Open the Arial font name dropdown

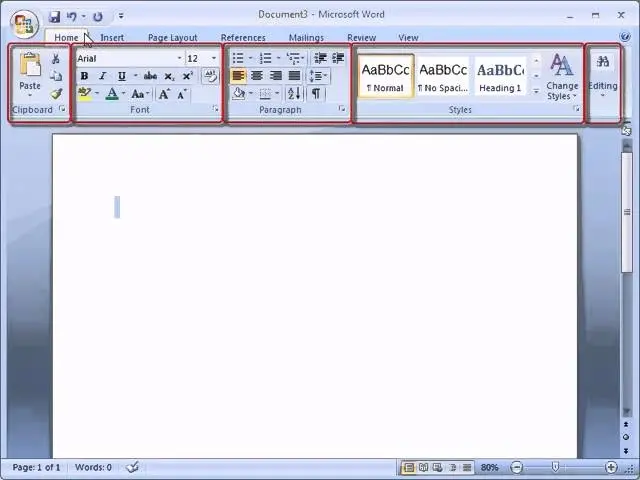point(179,58)
